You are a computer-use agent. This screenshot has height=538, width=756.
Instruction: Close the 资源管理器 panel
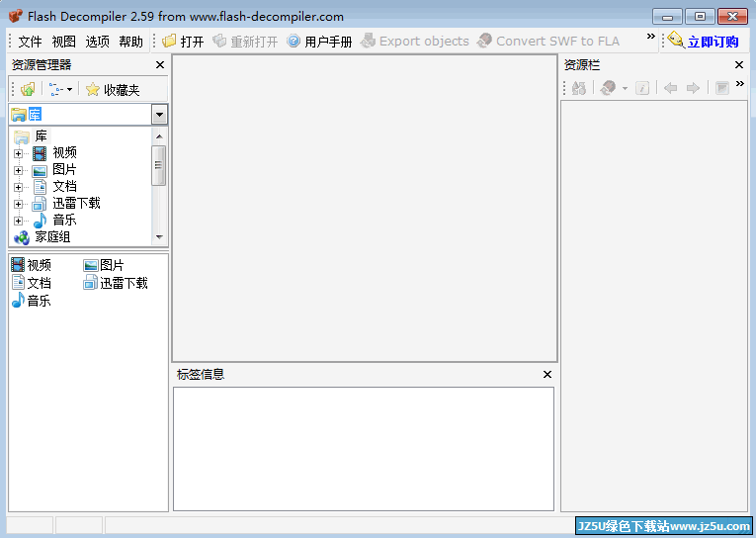160,64
